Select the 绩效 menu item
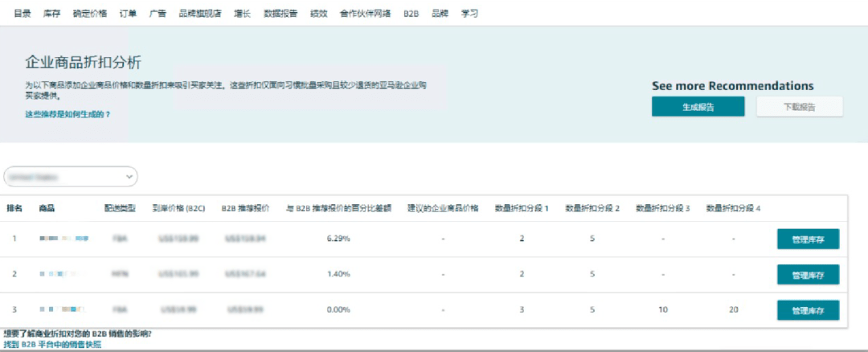Screen dimensions: 868x352 319,14
